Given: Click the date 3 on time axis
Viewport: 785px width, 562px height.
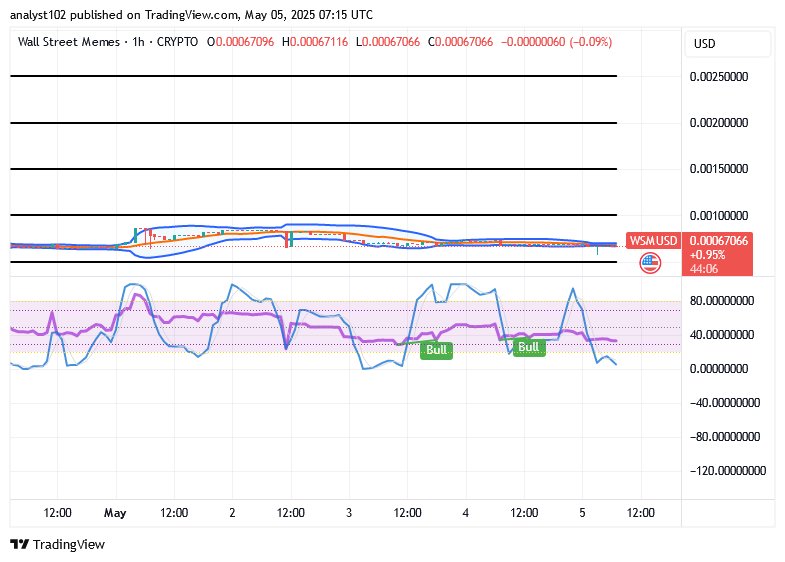Looking at the screenshot, I should pyautogui.click(x=349, y=513).
